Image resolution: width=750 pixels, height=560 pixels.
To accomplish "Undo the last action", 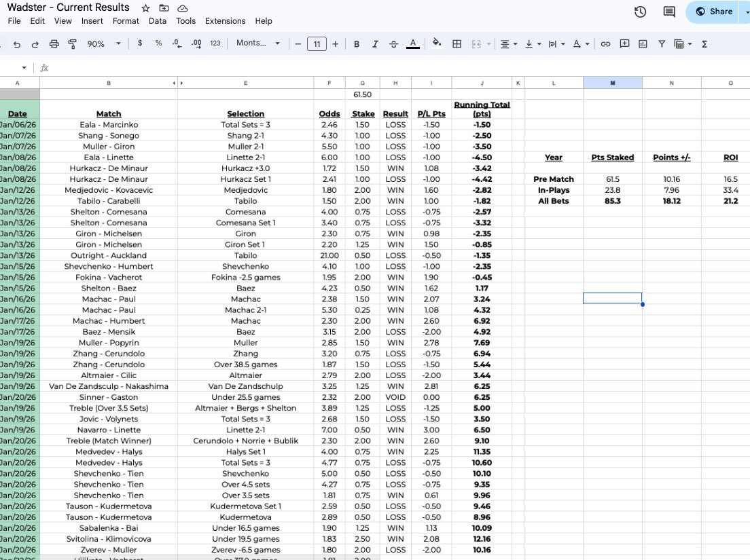I will pyautogui.click(x=17, y=44).
